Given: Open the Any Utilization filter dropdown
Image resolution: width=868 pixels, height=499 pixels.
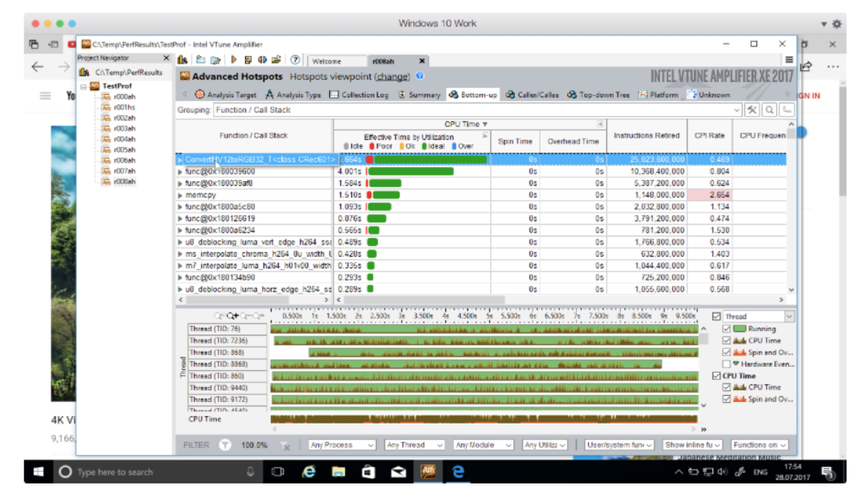Looking at the screenshot, I should 545,445.
